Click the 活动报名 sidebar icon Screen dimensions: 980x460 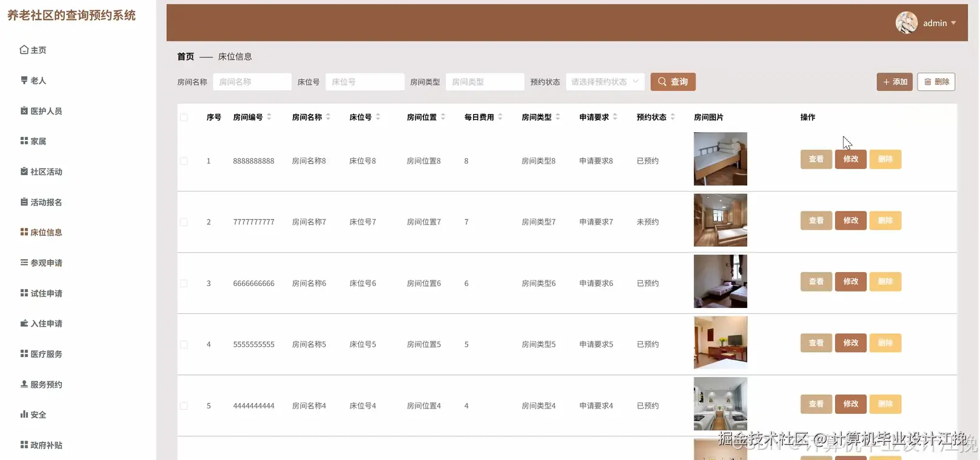point(24,202)
